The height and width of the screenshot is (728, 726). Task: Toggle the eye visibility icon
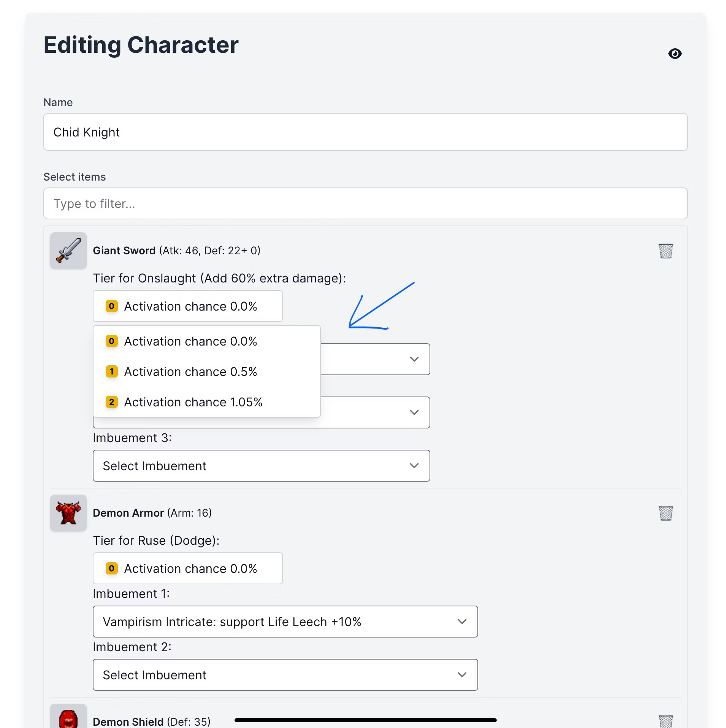tap(675, 54)
